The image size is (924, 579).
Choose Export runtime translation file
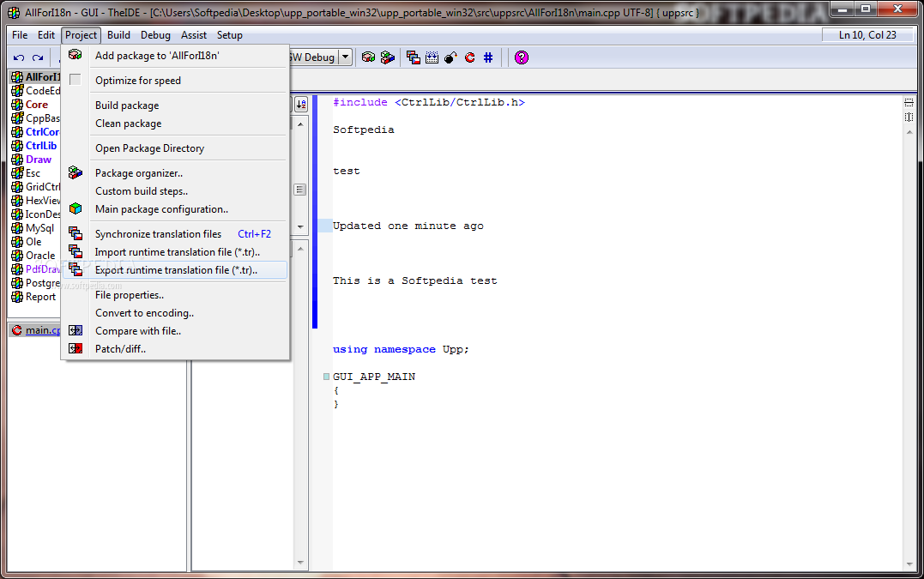pos(175,269)
